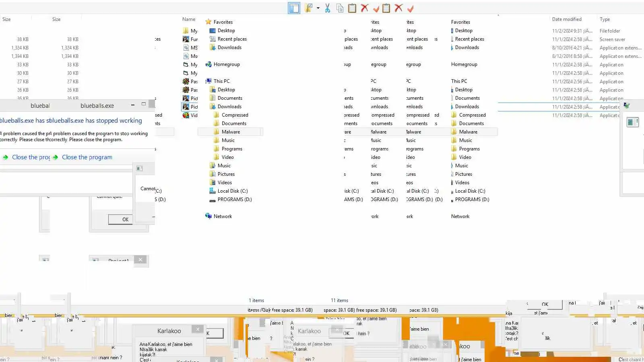Click the full 'blueballs.exe' dialog title
Screen dimensions: 644x362
(x=97, y=106)
